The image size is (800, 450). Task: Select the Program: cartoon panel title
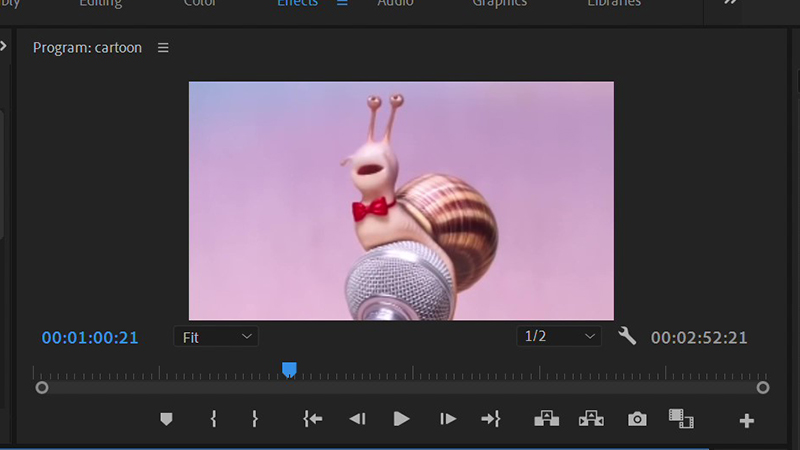(x=87, y=48)
